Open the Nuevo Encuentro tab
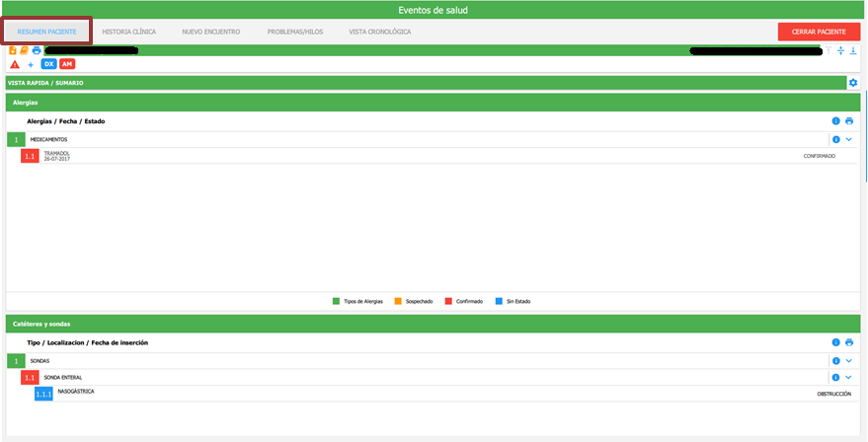Image resolution: width=868 pixels, height=442 pixels. point(210,32)
